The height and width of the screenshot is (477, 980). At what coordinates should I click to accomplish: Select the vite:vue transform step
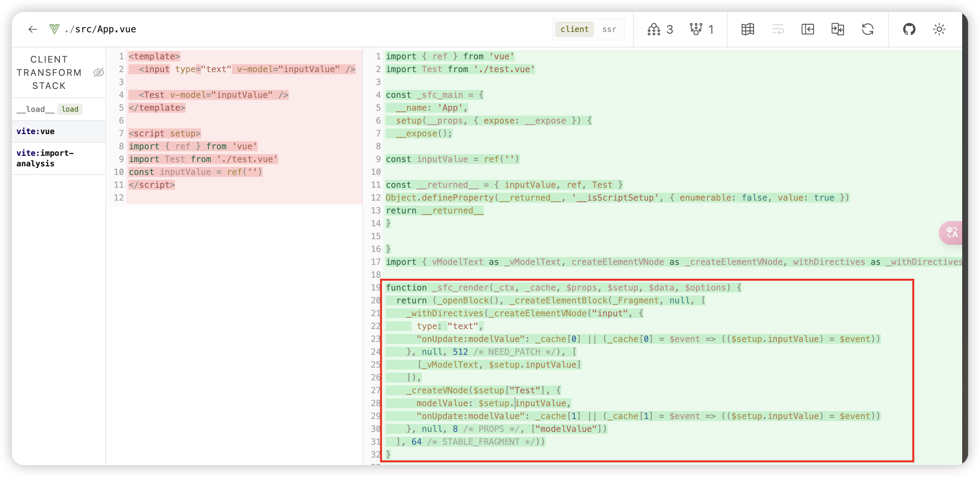point(36,131)
